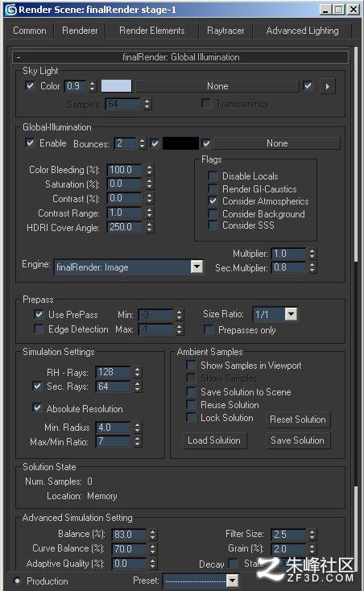Viewport: 364px width, 591px height.
Task: Adjust Color Bleeding spinner arrows
Action: [x=150, y=170]
